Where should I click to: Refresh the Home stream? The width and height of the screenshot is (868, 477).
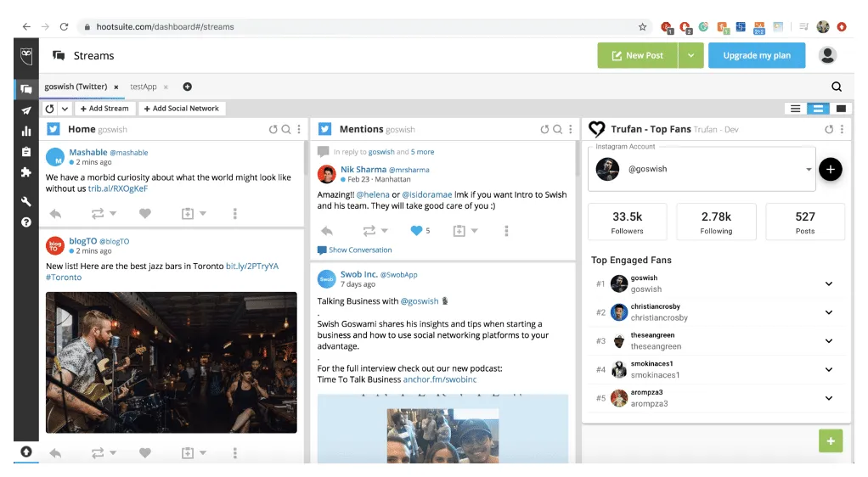[273, 130]
